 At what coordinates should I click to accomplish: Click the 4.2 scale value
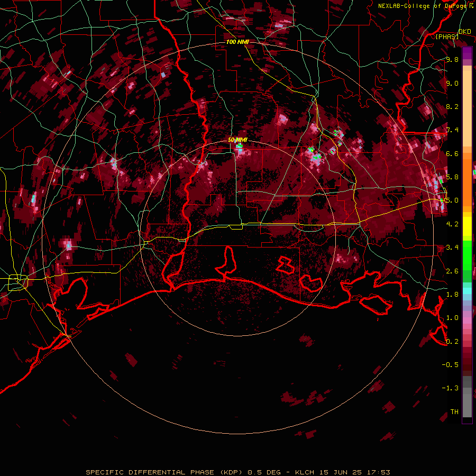coord(452,224)
